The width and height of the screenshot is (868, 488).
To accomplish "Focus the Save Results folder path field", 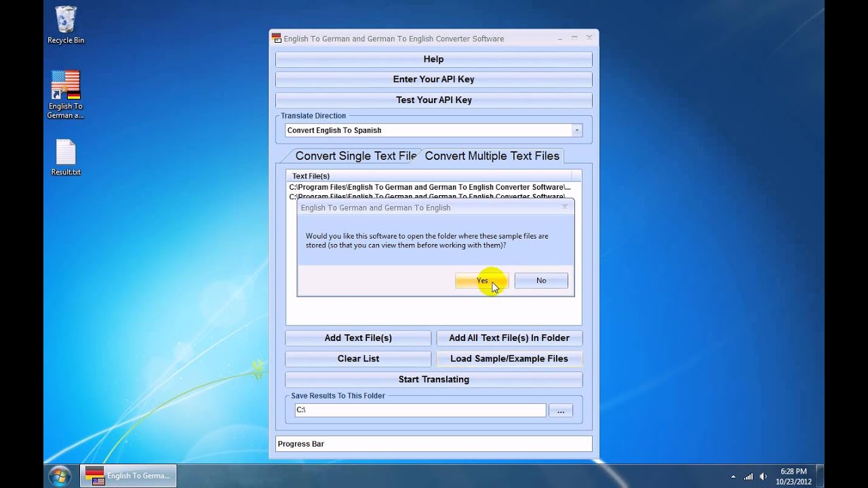I will point(420,410).
